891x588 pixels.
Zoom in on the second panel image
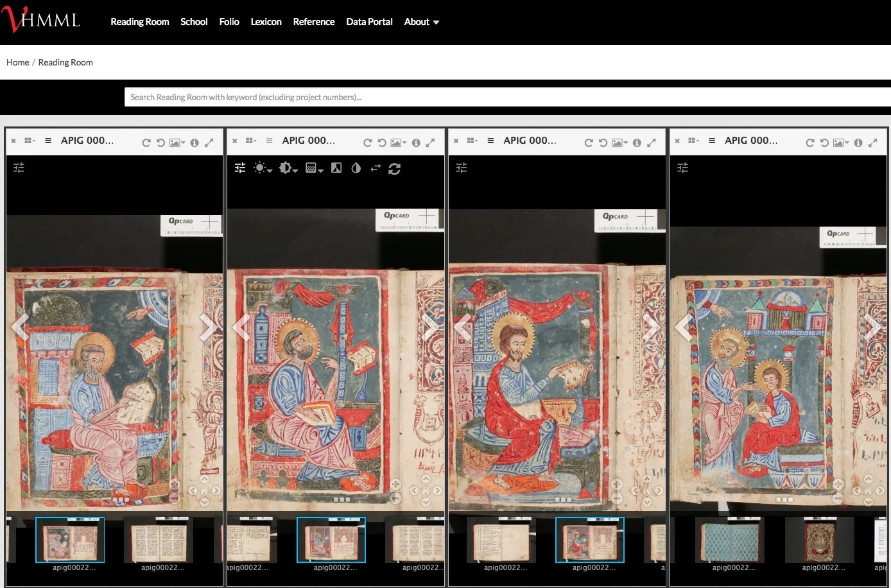(395, 485)
